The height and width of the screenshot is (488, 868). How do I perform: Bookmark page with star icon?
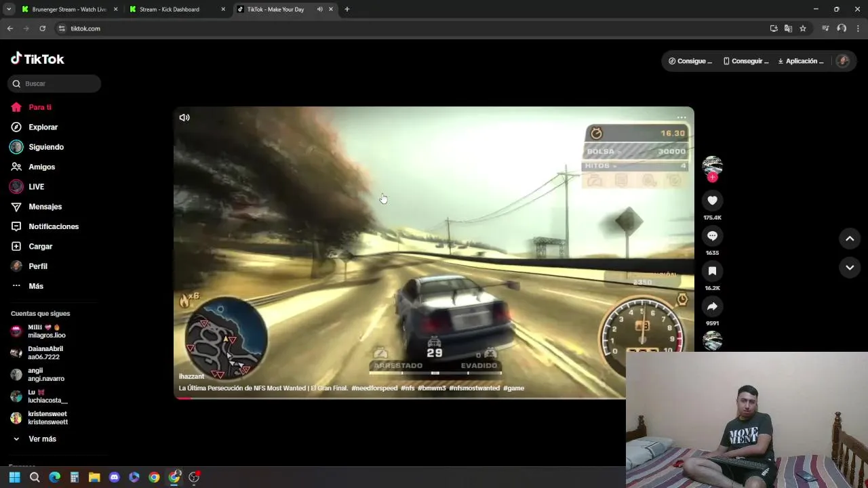tap(803, 28)
